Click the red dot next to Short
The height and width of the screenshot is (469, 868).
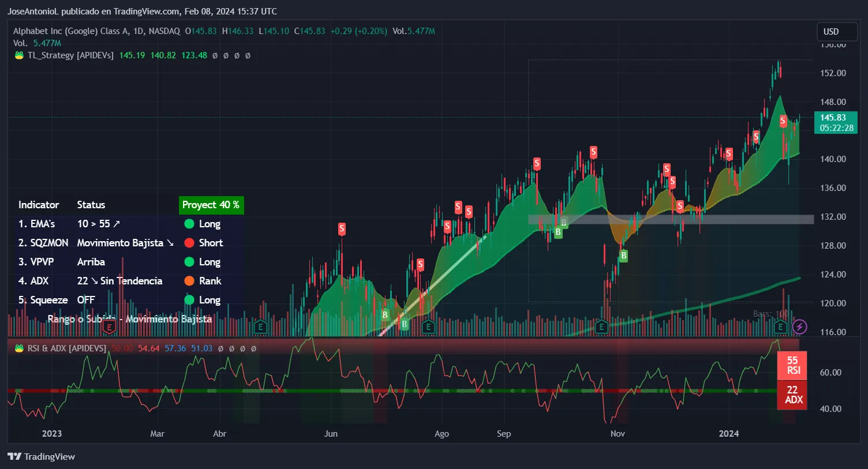189,243
